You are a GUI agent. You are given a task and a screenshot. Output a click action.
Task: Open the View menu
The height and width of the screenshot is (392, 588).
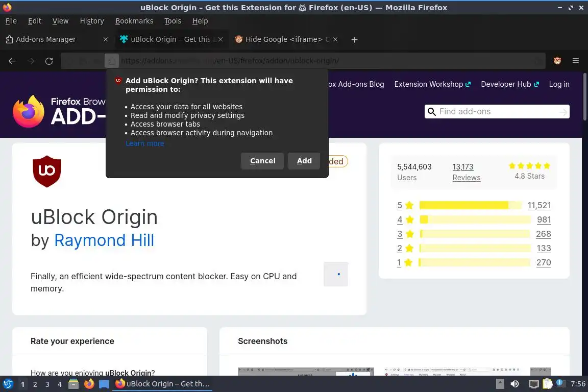[60, 21]
